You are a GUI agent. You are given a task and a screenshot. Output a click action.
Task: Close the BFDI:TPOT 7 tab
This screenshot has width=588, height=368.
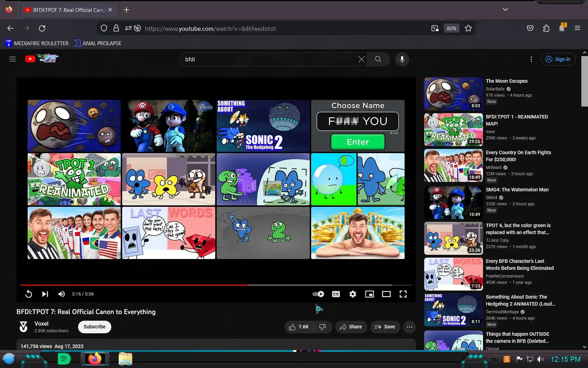pyautogui.click(x=110, y=10)
